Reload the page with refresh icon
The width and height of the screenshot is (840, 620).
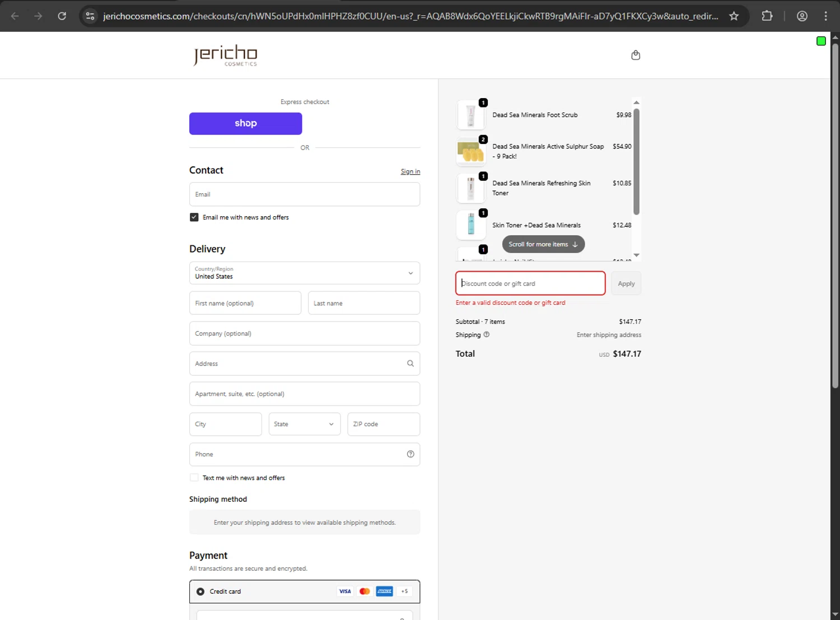click(62, 16)
